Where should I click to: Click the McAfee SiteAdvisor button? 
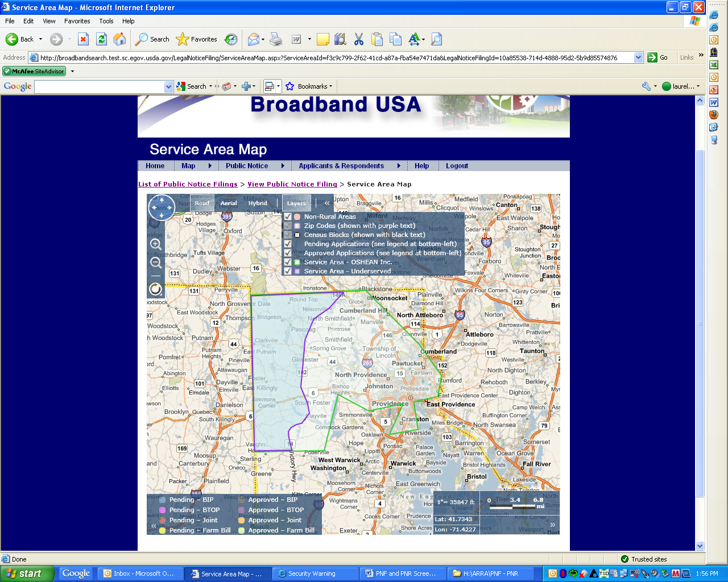[34, 71]
